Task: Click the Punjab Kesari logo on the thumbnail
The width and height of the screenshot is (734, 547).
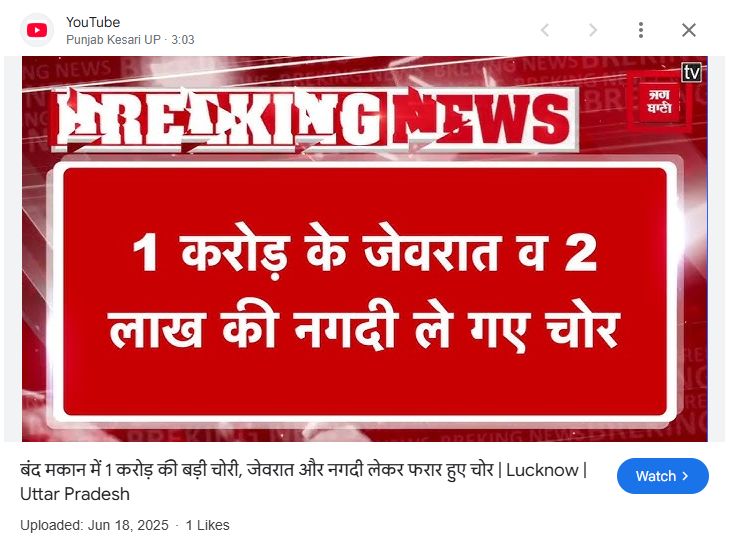Action: click(x=659, y=102)
